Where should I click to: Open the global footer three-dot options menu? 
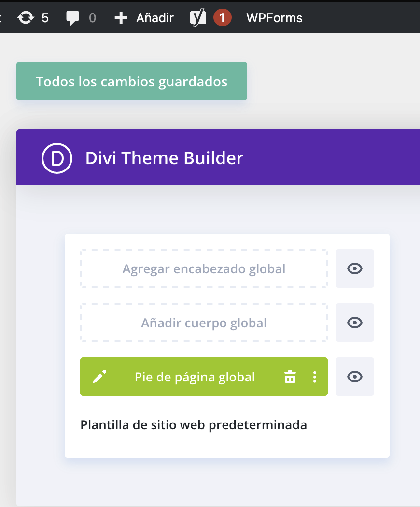[315, 377]
